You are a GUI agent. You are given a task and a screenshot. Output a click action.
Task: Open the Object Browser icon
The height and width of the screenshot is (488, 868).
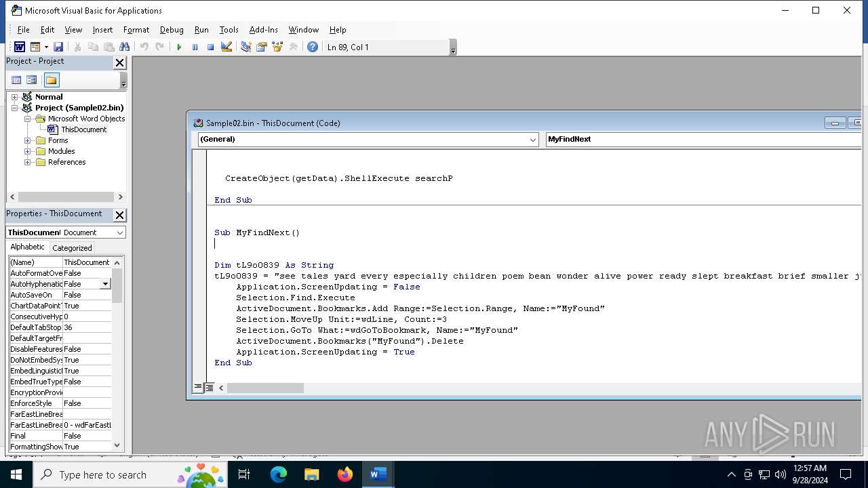(x=277, y=47)
